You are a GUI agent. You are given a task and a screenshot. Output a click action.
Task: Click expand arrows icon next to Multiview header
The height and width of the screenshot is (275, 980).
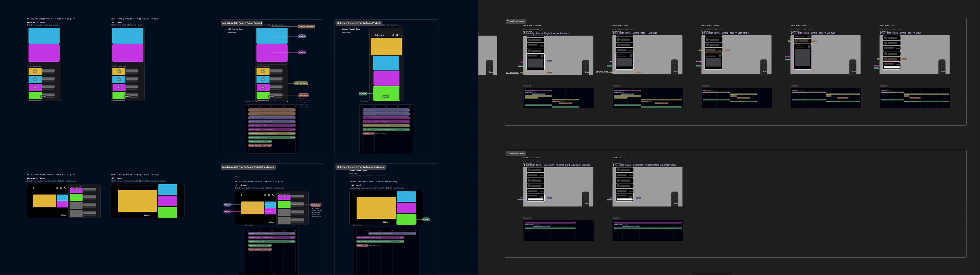[x=401, y=35]
